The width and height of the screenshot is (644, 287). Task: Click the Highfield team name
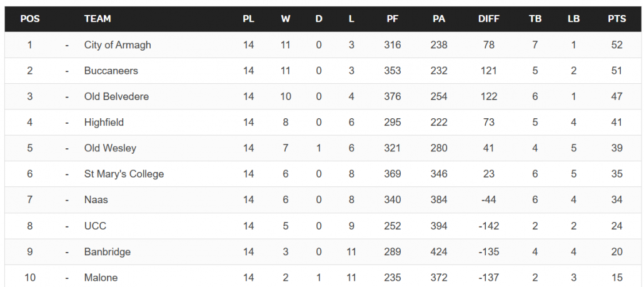104,123
